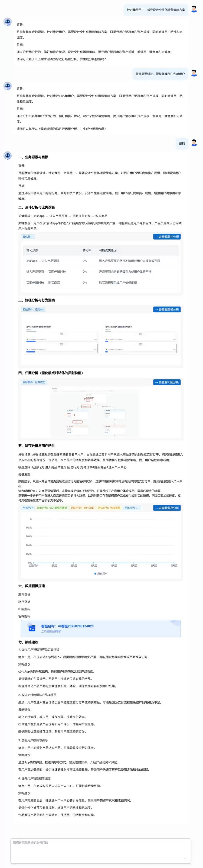Click the send arrow icon in the input box
203x868 pixels.
point(185,858)
